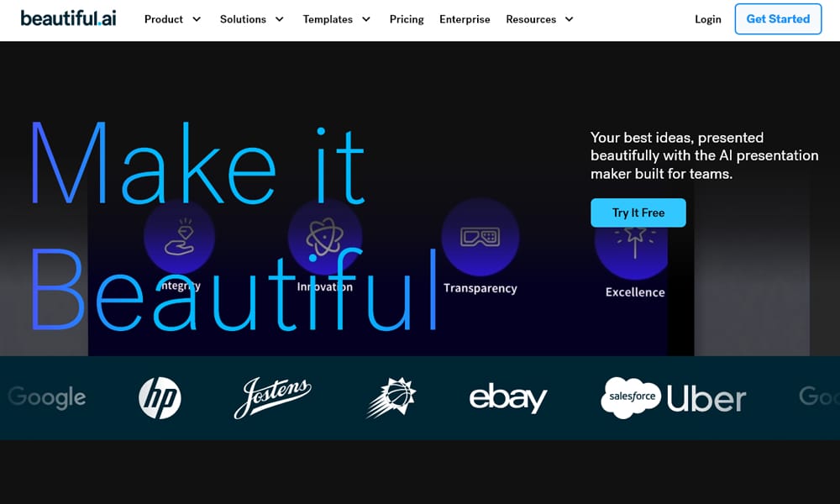
Task: Click the Phoenix Suns basketball logo
Action: coord(391,397)
